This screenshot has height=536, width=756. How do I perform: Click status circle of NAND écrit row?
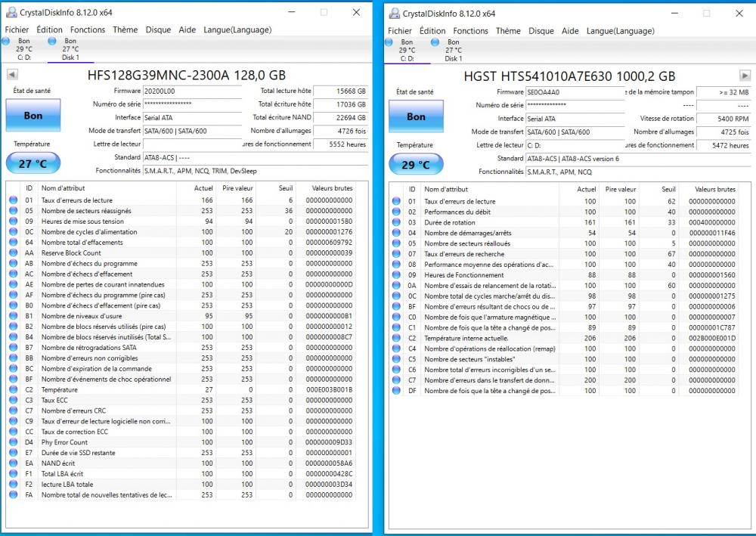click(x=13, y=463)
